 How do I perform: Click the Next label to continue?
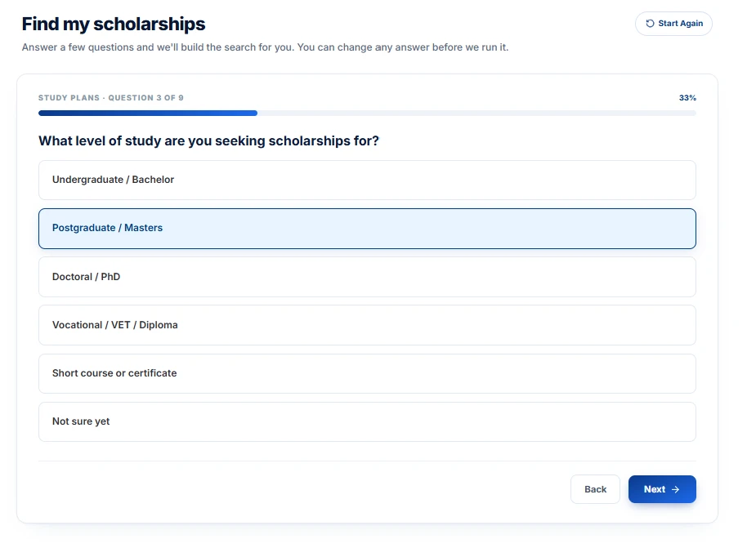[x=655, y=489]
